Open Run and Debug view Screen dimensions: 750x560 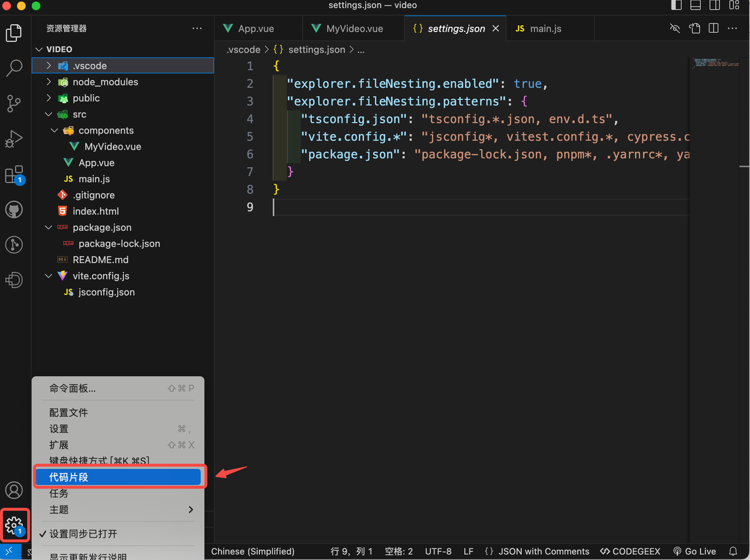pos(14,139)
